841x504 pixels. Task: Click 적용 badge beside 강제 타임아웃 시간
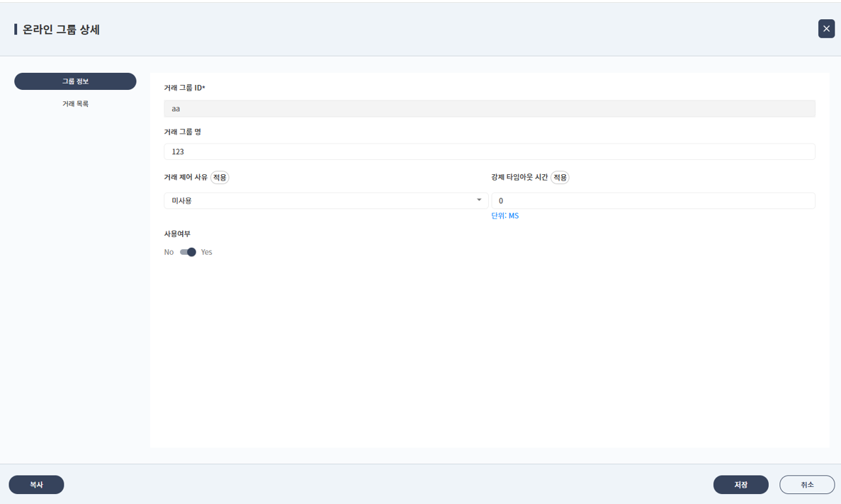[x=559, y=178]
